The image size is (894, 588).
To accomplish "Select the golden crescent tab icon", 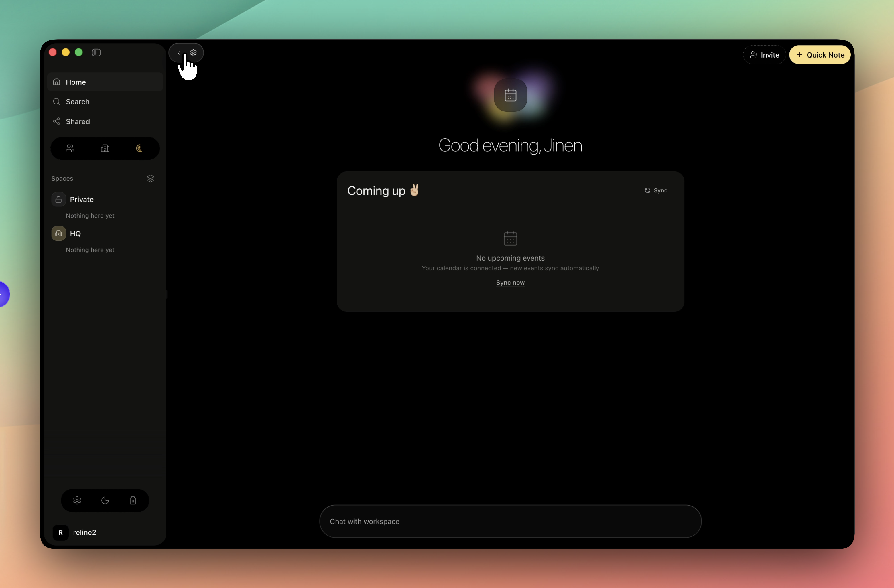I will click(139, 148).
